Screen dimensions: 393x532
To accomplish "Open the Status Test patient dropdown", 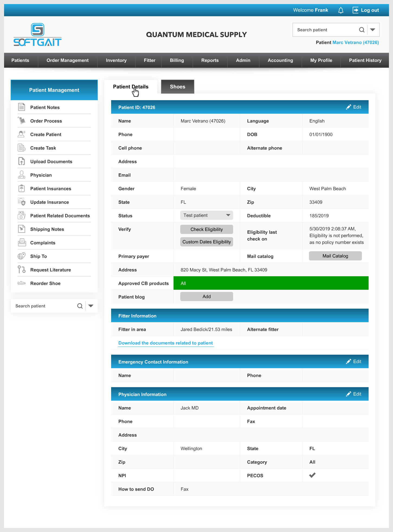I will point(206,216).
